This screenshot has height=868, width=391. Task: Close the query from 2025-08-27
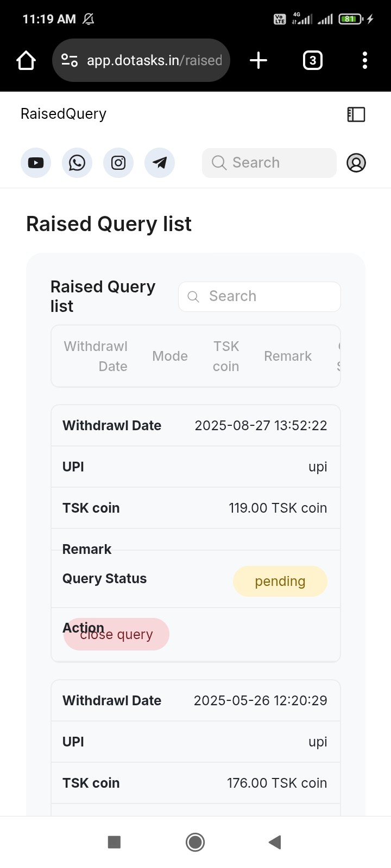pyautogui.click(x=116, y=634)
